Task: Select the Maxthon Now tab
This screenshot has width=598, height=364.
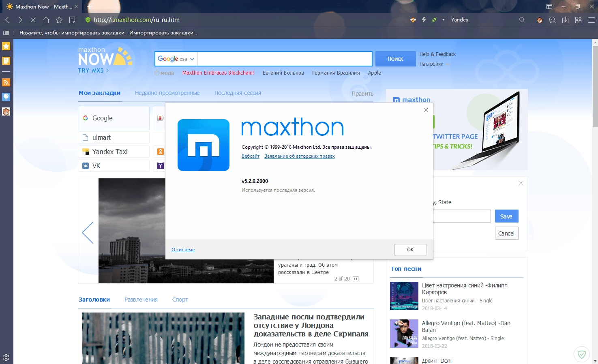Action: (43, 7)
